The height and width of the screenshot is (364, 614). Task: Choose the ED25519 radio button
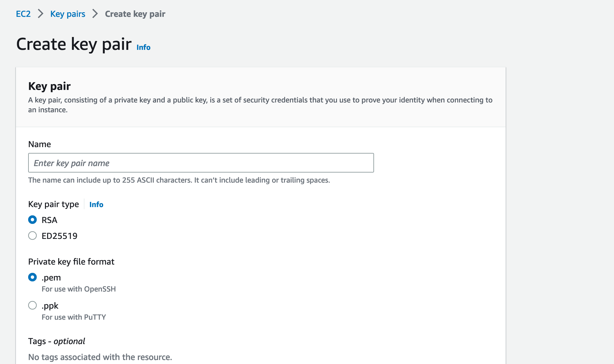click(x=32, y=236)
